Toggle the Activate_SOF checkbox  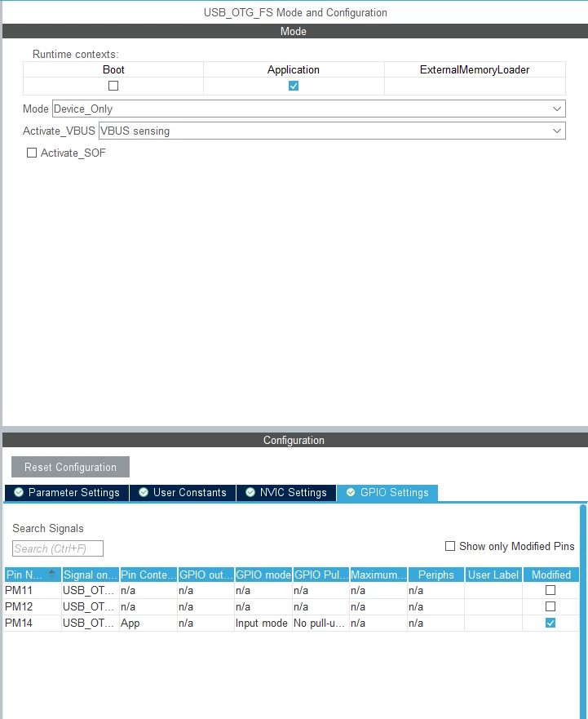(32, 153)
